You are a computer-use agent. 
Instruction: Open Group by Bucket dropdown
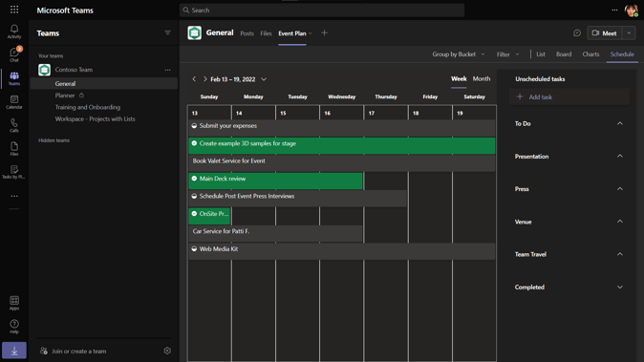(x=459, y=54)
